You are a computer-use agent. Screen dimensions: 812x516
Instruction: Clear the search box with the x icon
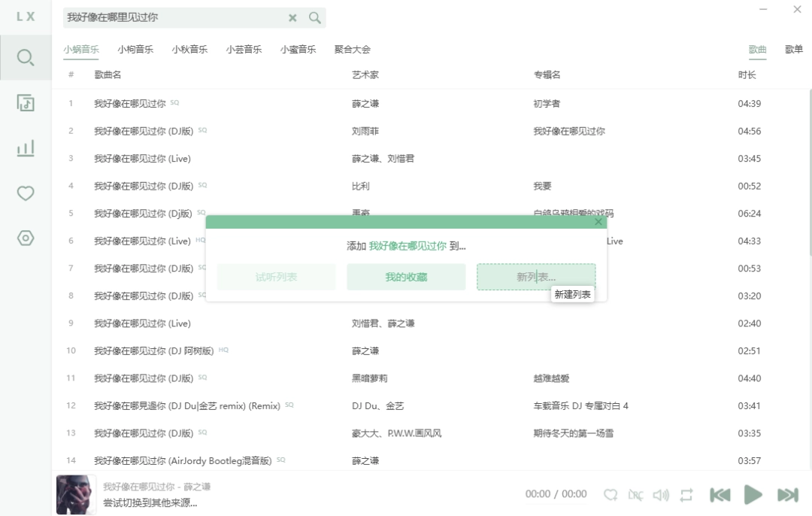coord(292,17)
